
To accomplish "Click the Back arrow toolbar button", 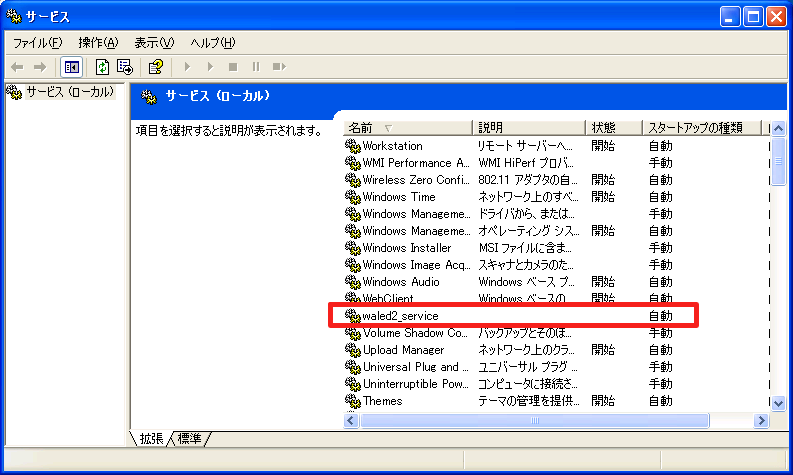I will pos(17,67).
